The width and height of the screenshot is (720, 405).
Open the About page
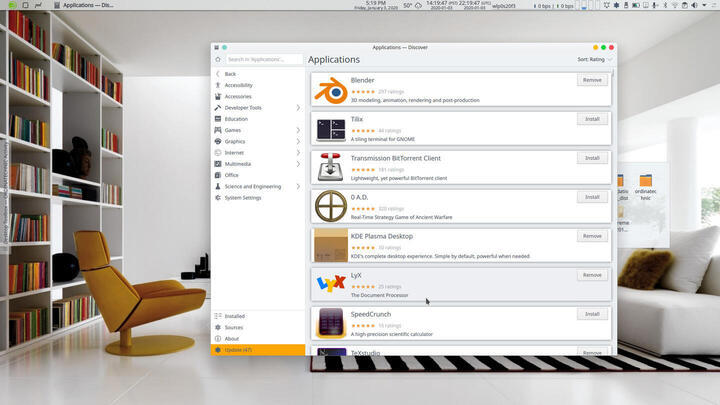point(258,338)
